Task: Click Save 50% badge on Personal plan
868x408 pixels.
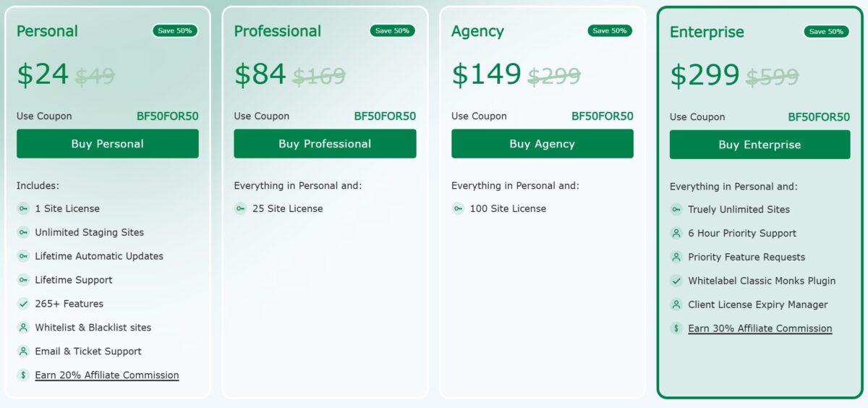Action: coord(175,30)
